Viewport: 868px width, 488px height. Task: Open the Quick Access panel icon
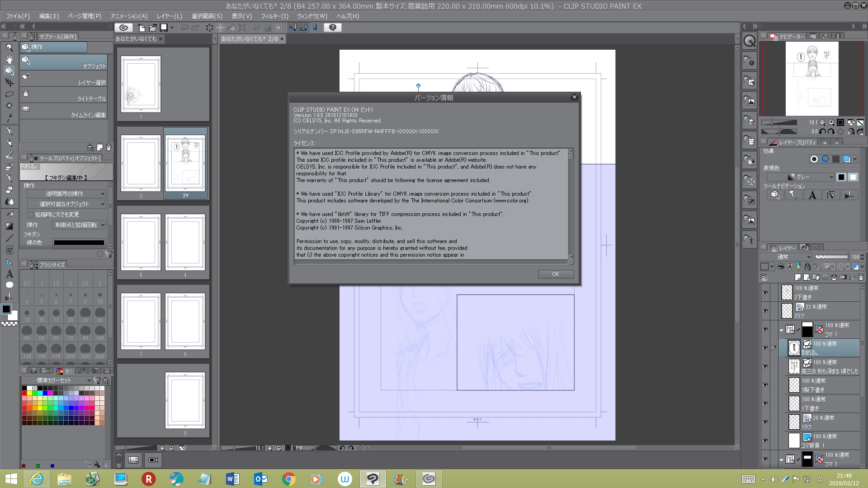[x=750, y=41]
